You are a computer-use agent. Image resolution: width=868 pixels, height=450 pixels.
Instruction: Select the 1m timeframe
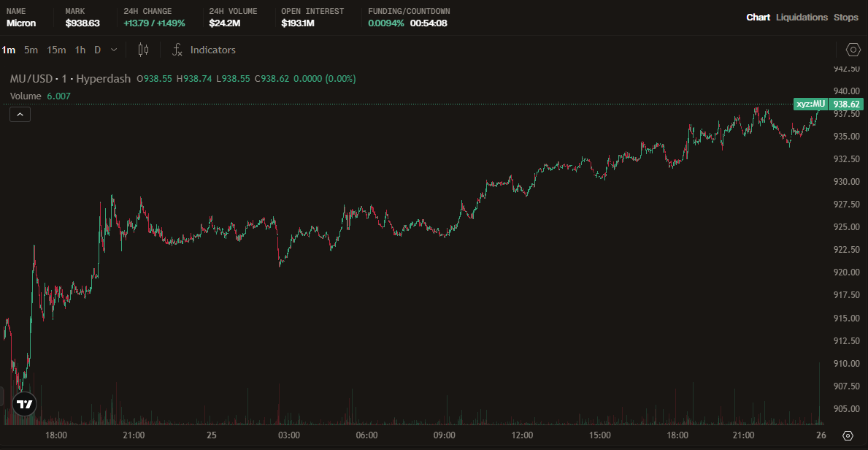point(8,50)
